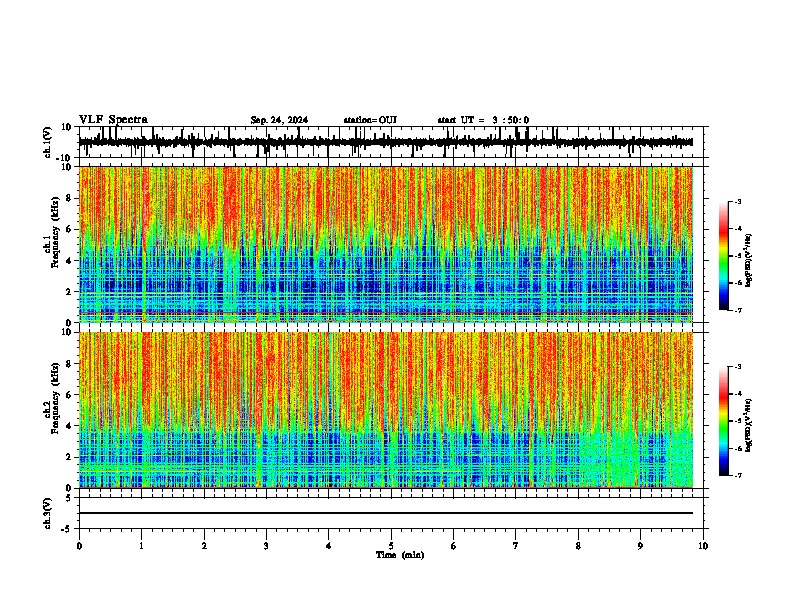Click the ch.2 spectrogram color bar

pyautogui.click(x=724, y=421)
